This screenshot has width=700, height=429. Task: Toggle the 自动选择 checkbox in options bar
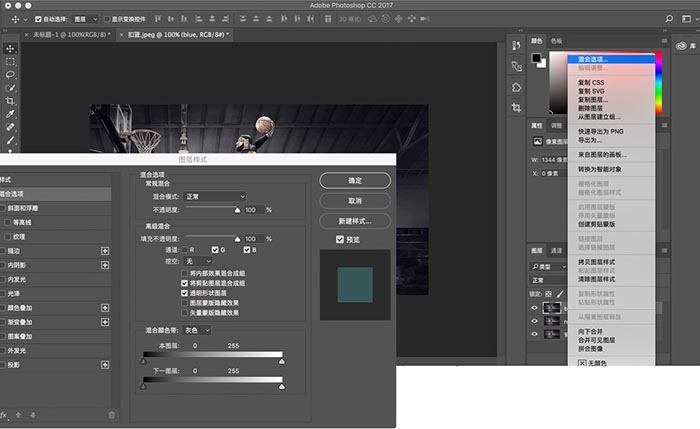point(39,19)
